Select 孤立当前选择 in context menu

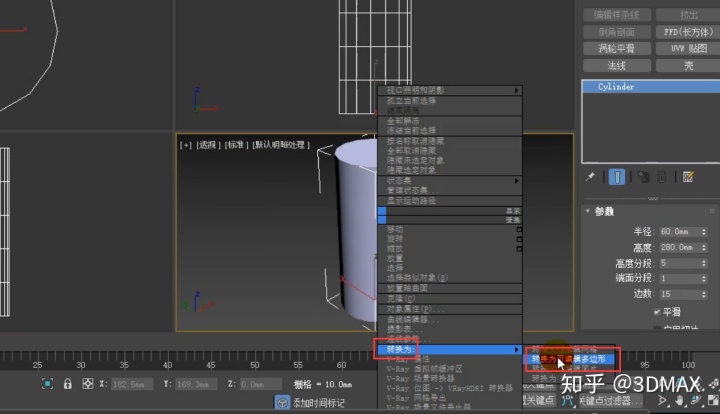point(450,101)
